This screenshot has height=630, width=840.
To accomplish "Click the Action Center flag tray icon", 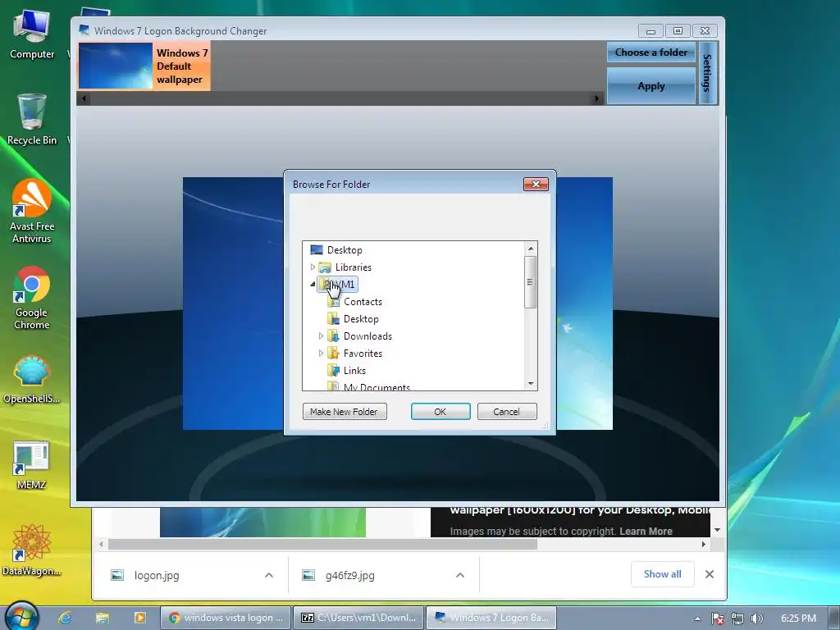I will pyautogui.click(x=717, y=619).
